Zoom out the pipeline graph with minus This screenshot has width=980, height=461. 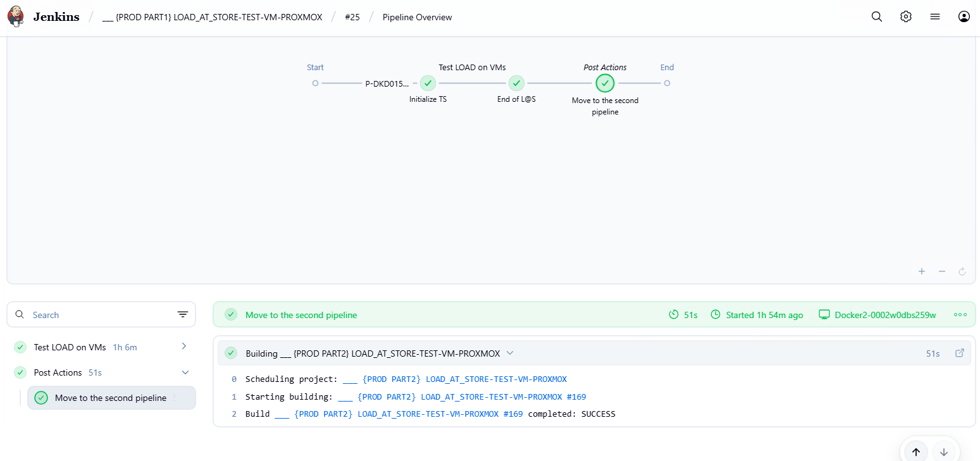[942, 271]
